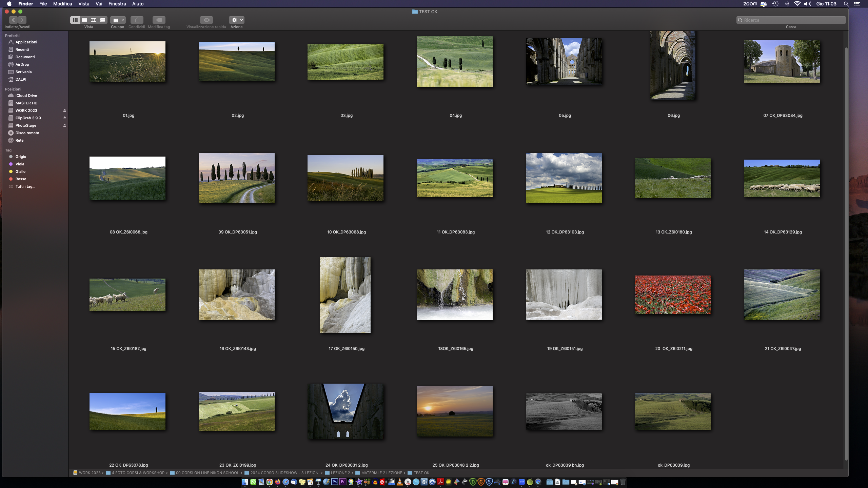Open the Wi-Fi status menu
Image resolution: width=868 pixels, height=488 pixels.
797,4
